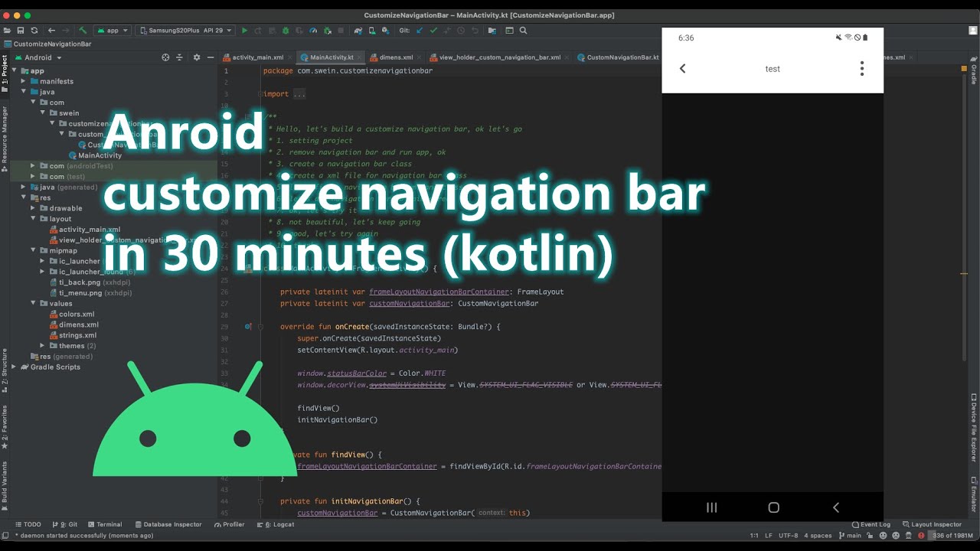Click Collapse All in Project panel
This screenshot has height=551, width=980.
[179, 57]
